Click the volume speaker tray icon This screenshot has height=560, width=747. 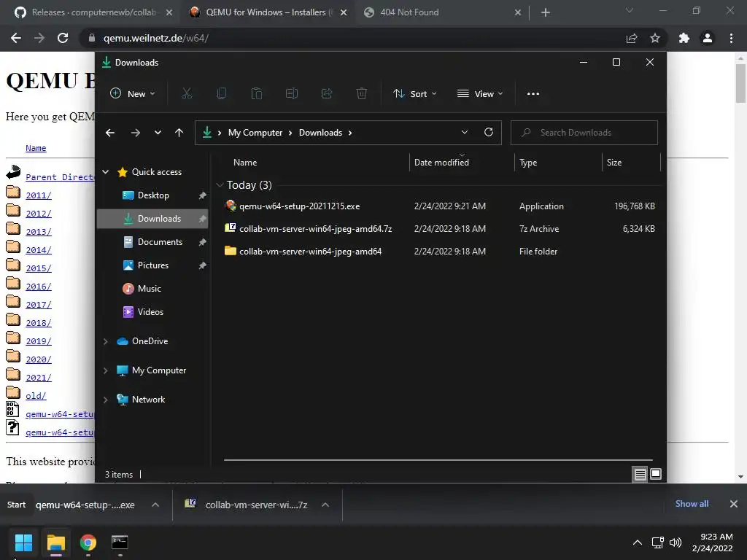tap(676, 542)
